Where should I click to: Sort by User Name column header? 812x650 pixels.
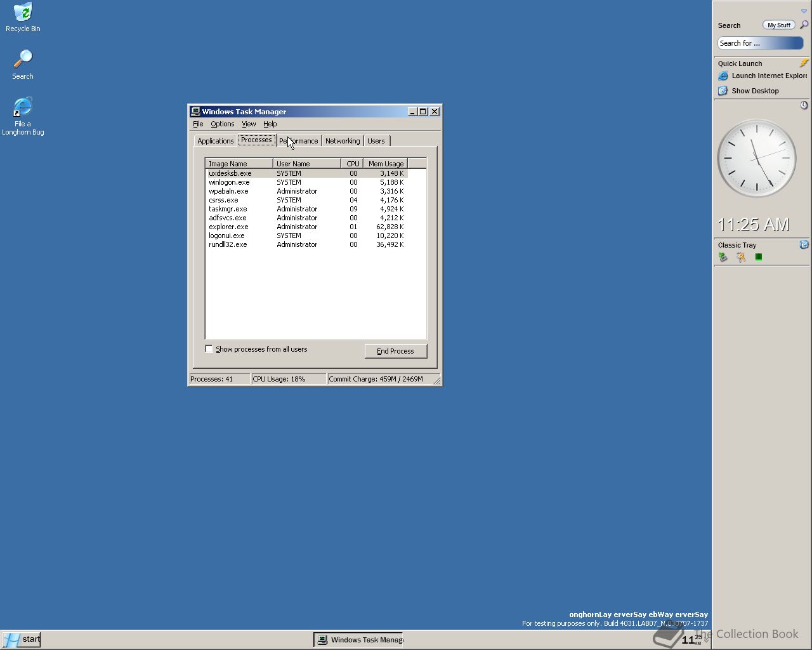(307, 163)
